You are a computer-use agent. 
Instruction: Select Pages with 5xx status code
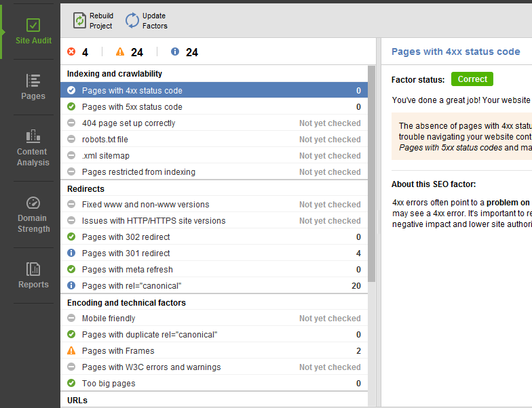click(x=132, y=107)
